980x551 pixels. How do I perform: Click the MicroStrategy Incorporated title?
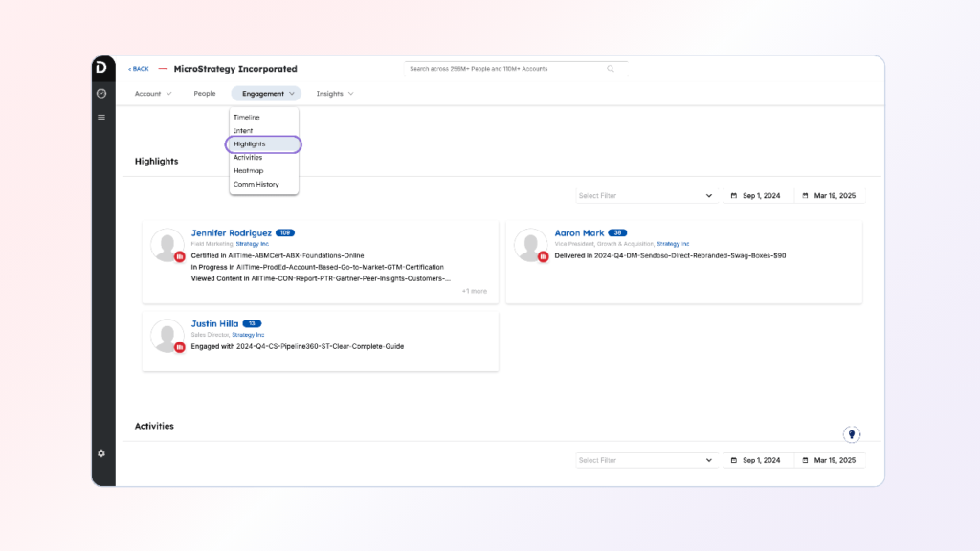235,69
